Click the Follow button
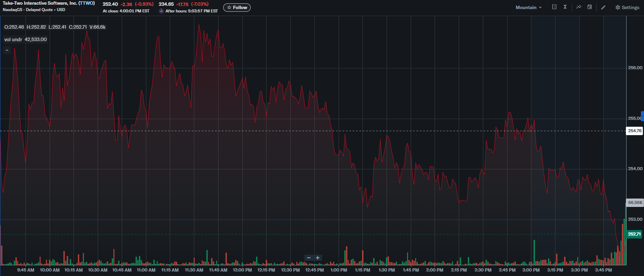Screen dimensions: 644x276 [237, 7]
